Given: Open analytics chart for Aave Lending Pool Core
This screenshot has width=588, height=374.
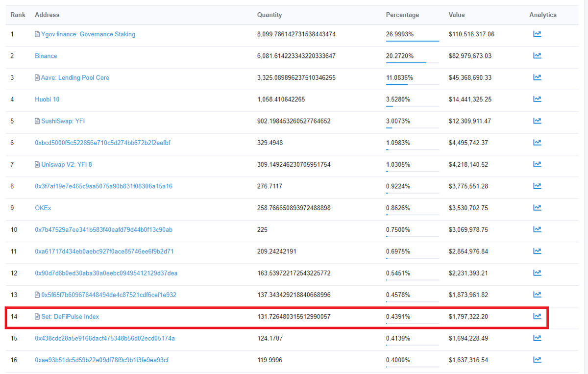Looking at the screenshot, I should pyautogui.click(x=537, y=77).
